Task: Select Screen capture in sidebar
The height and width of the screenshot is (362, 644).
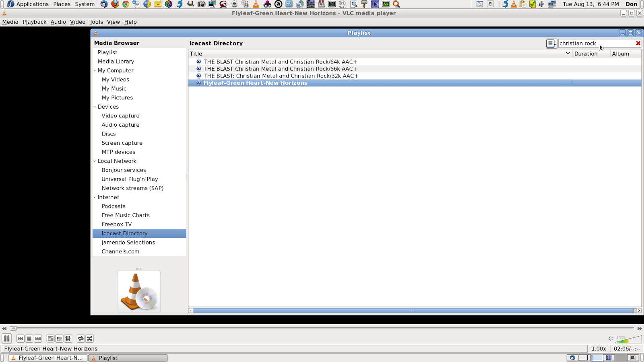Action: pos(122,143)
